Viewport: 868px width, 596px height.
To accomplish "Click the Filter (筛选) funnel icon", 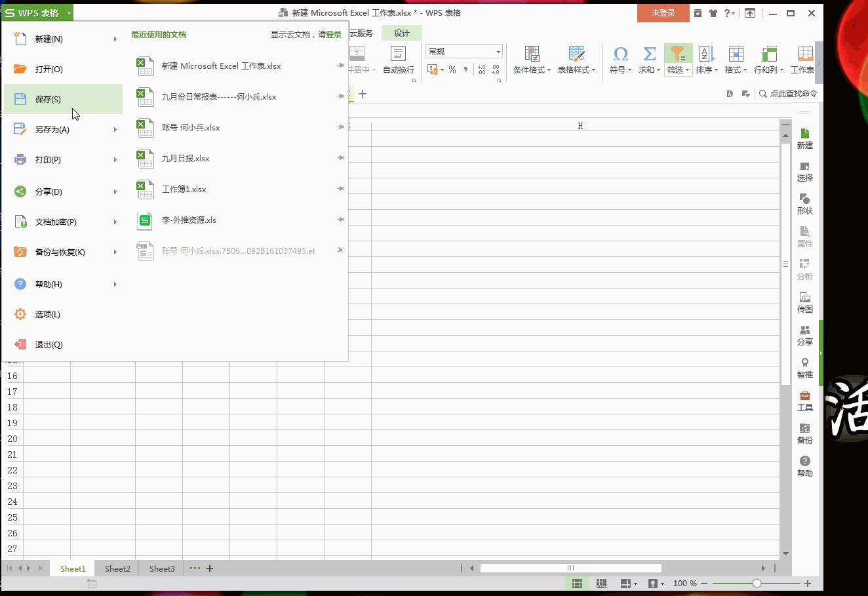I will pyautogui.click(x=677, y=54).
